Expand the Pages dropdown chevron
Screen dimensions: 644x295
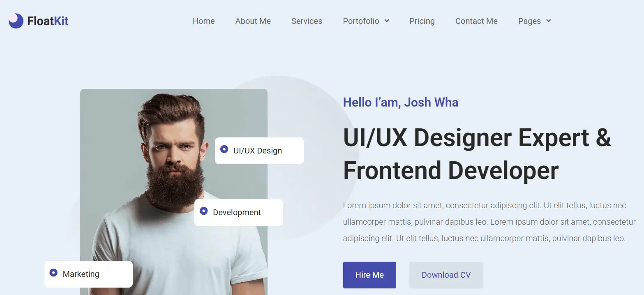tap(548, 21)
